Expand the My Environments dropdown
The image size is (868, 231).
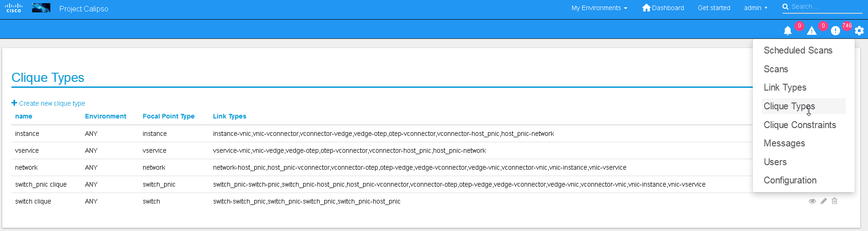point(599,8)
